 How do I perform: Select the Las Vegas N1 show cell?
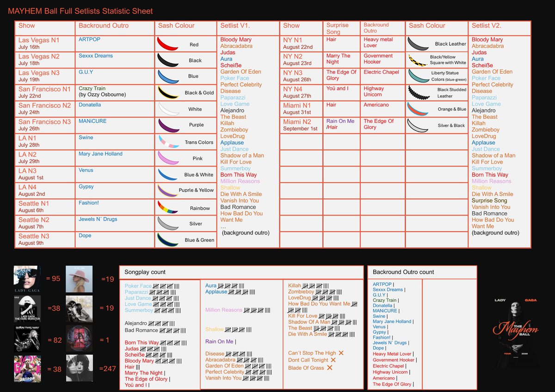(45, 43)
